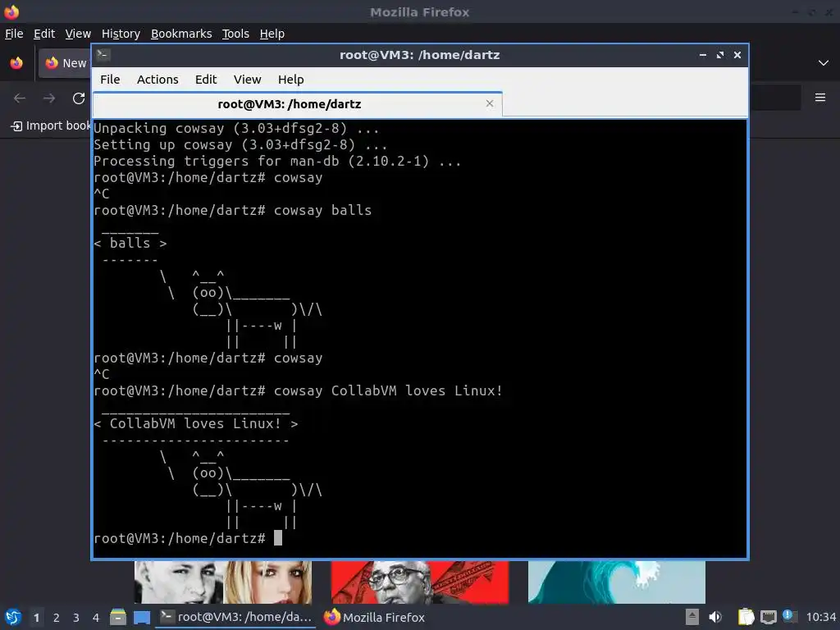This screenshot has width=840, height=630.
Task: Open Firefox Help menu
Action: coord(272,34)
